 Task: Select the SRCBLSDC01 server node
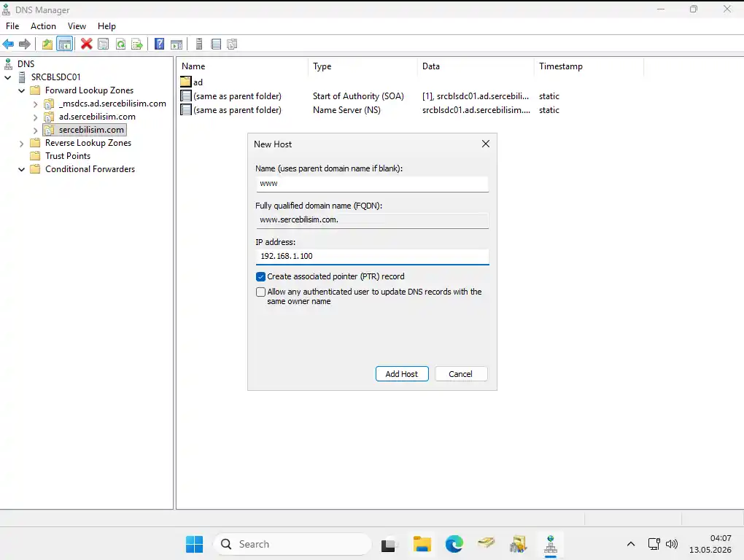55,77
